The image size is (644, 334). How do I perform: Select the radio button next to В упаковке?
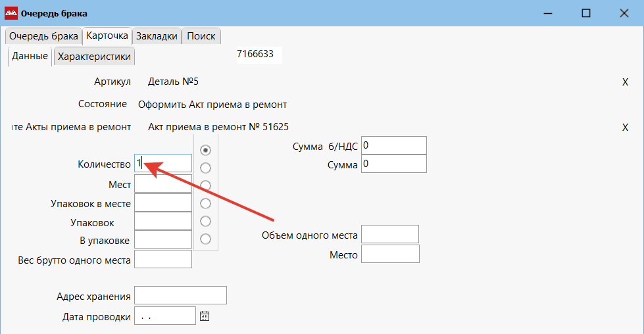click(x=205, y=239)
